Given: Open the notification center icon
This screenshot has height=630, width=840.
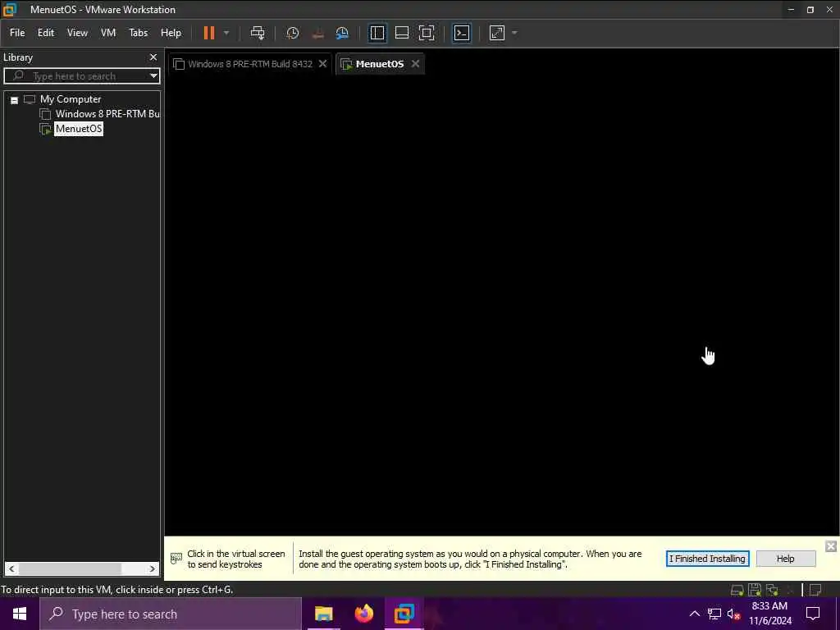Looking at the screenshot, I should tap(813, 614).
